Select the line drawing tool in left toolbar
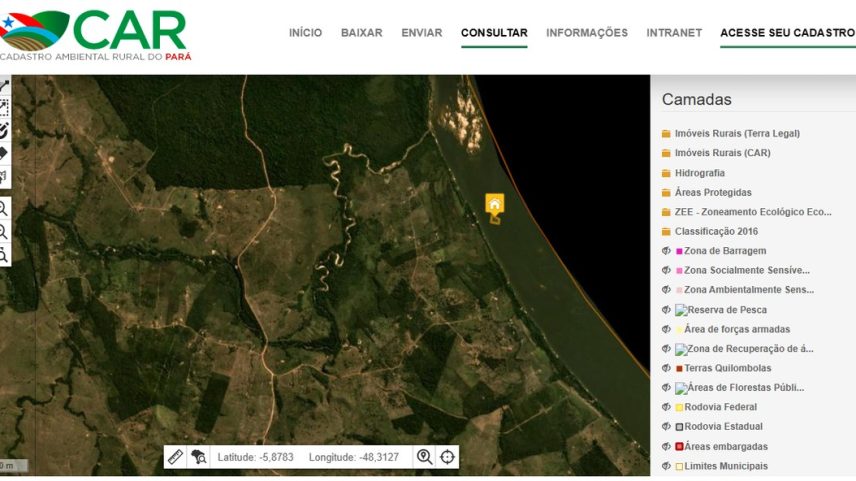 pyautogui.click(x=4, y=86)
